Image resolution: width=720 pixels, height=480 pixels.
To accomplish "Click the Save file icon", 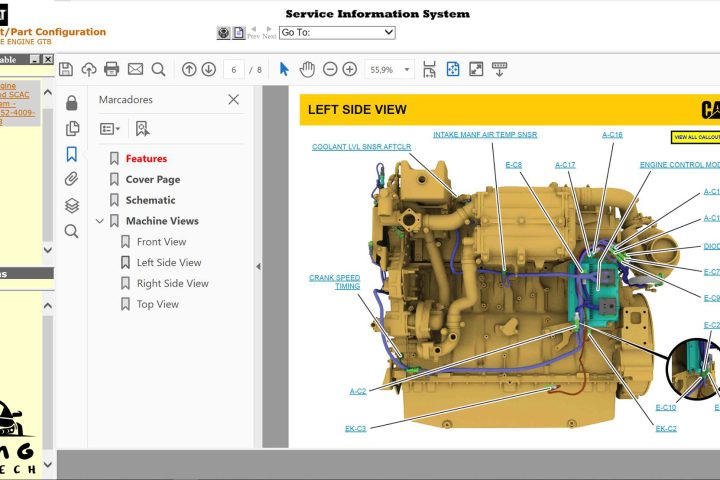I will pos(66,69).
